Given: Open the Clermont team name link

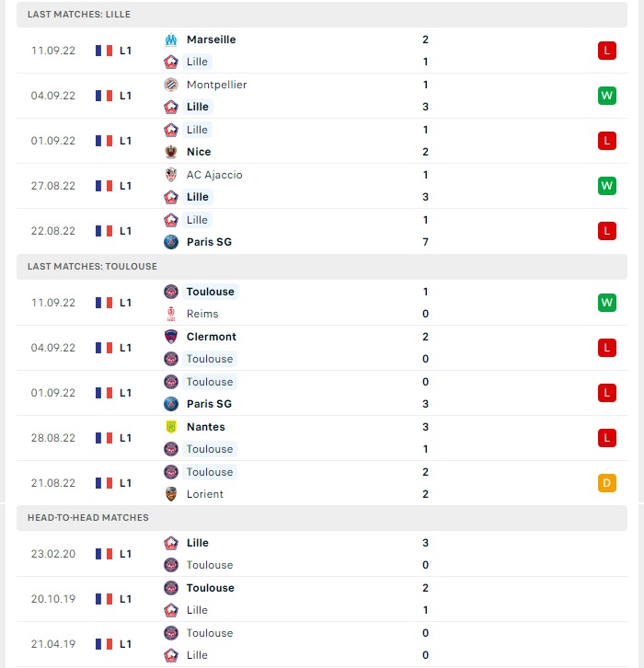Looking at the screenshot, I should 212,337.
